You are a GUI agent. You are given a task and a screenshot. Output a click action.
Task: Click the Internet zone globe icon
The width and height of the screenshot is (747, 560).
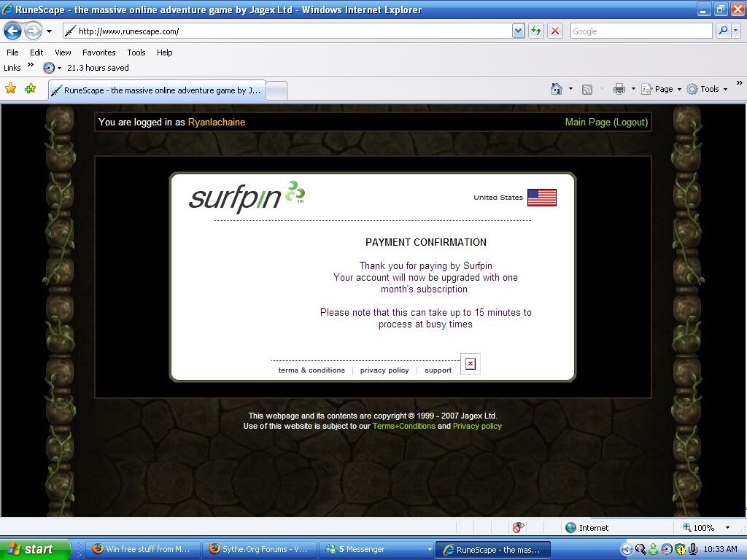570,528
